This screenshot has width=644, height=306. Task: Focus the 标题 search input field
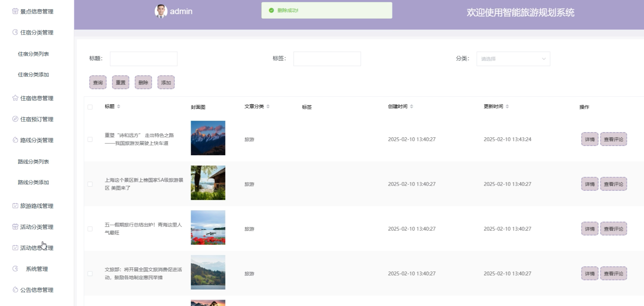(144, 59)
